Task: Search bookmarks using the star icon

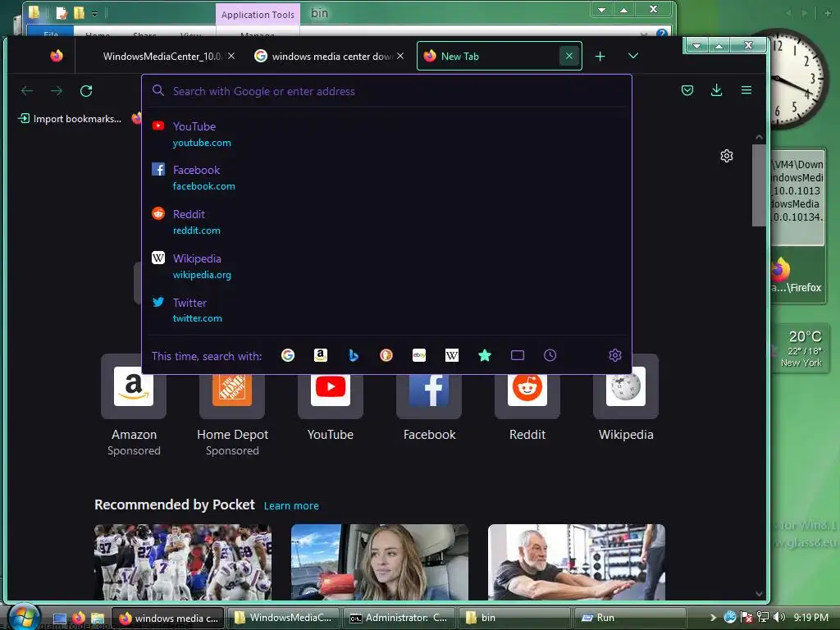Action: 485,355
